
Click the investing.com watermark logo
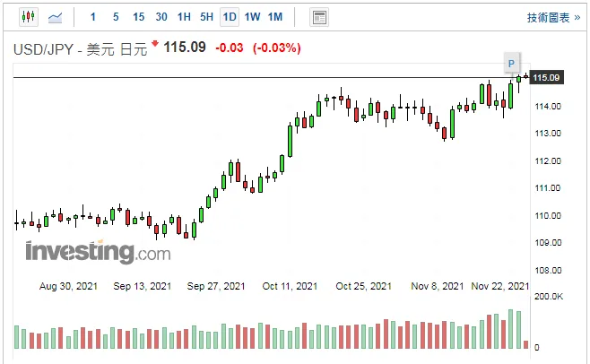(98, 251)
